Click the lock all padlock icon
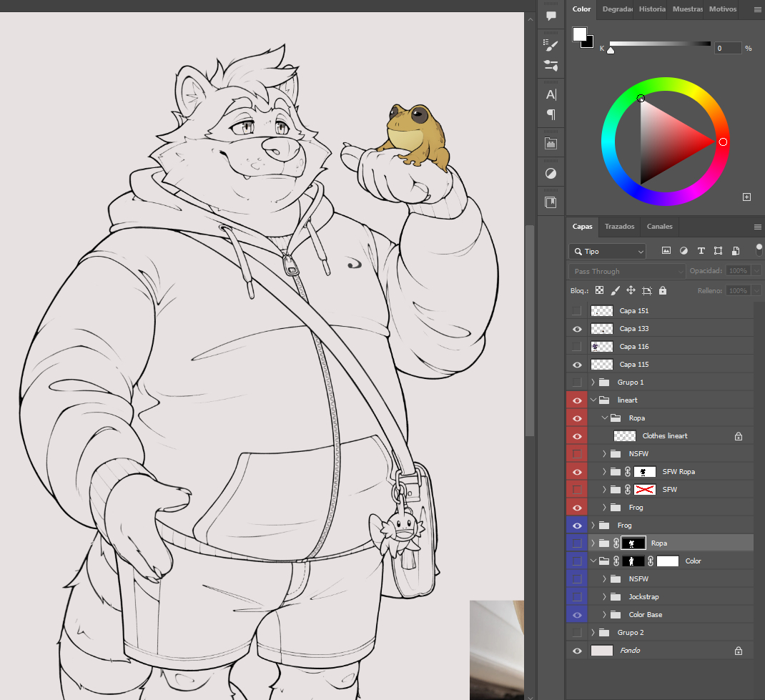Screen dimensions: 765x700 663,290
